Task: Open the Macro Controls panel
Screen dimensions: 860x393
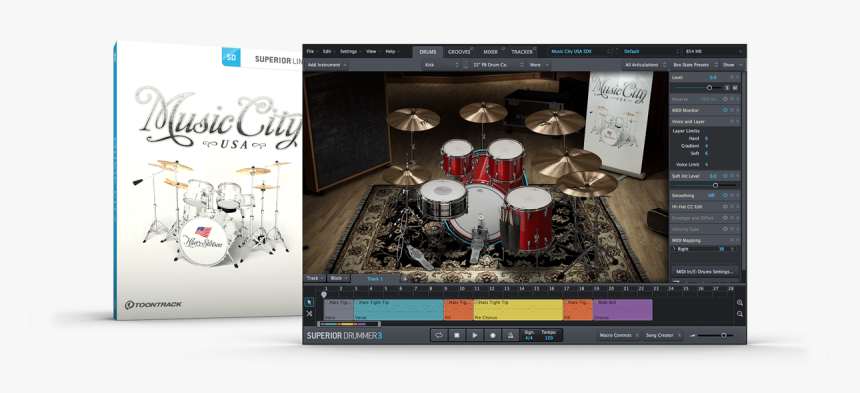Action: point(618,335)
